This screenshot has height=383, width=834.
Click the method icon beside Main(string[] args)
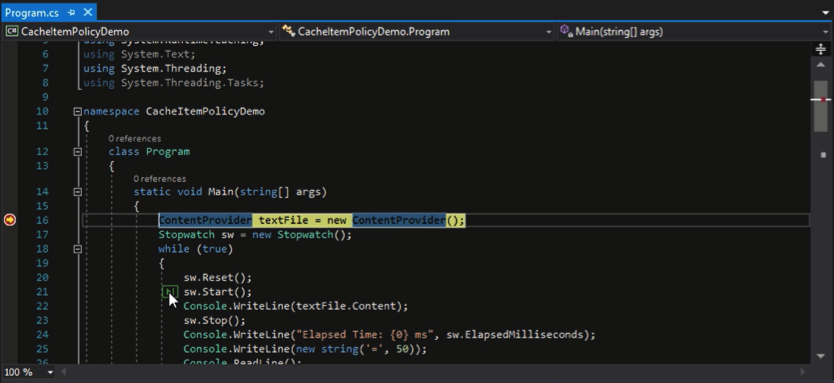point(566,31)
